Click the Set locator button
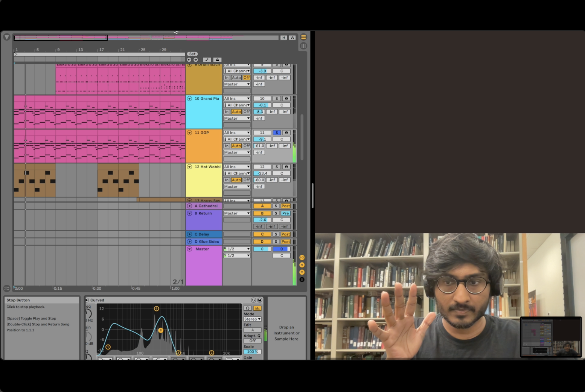The width and height of the screenshot is (585, 392). coord(192,54)
